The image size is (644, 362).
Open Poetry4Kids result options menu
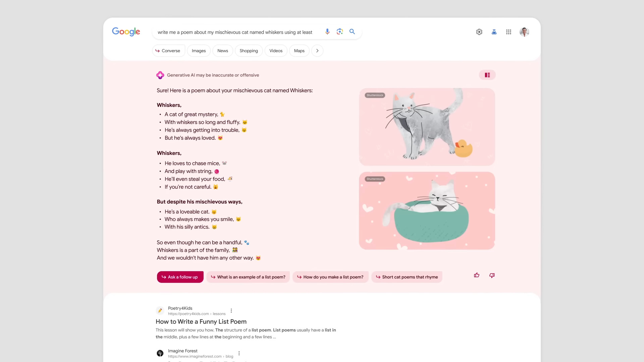(231, 311)
